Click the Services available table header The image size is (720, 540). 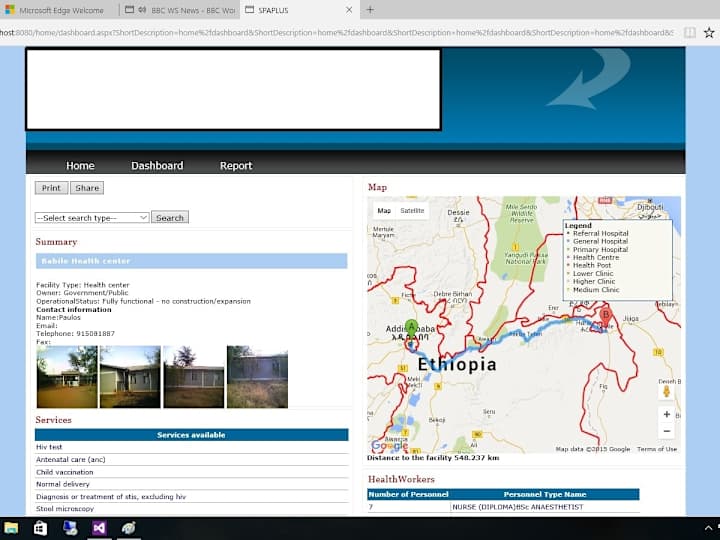coord(191,435)
